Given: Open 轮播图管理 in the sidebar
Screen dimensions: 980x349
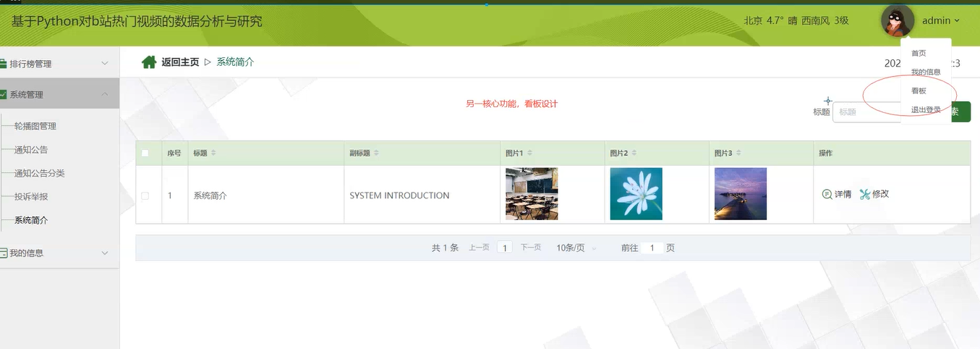Looking at the screenshot, I should click(x=35, y=126).
